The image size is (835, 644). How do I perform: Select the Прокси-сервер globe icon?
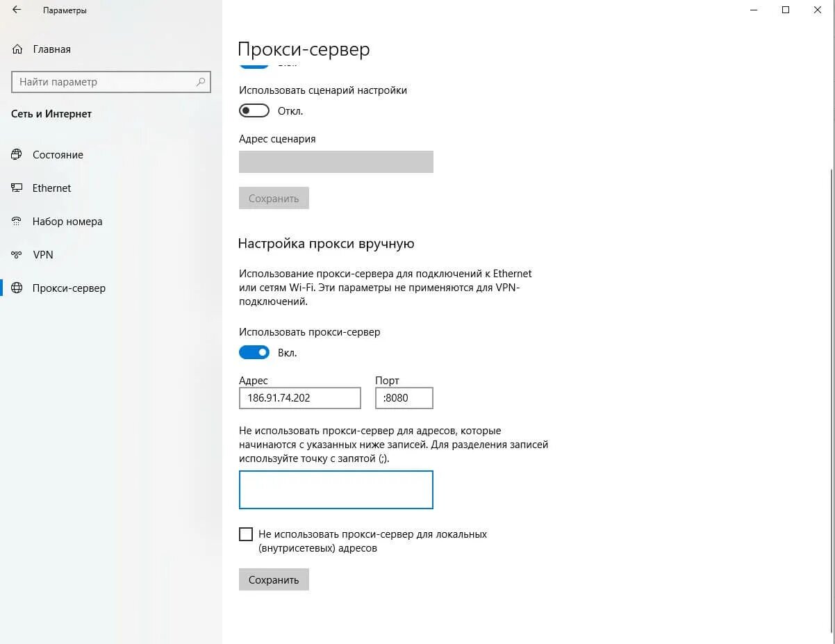[x=17, y=288]
